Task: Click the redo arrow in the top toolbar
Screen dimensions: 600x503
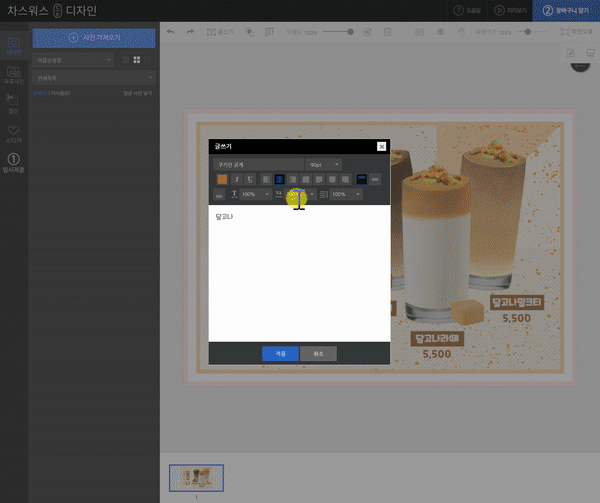Action: pyautogui.click(x=190, y=32)
